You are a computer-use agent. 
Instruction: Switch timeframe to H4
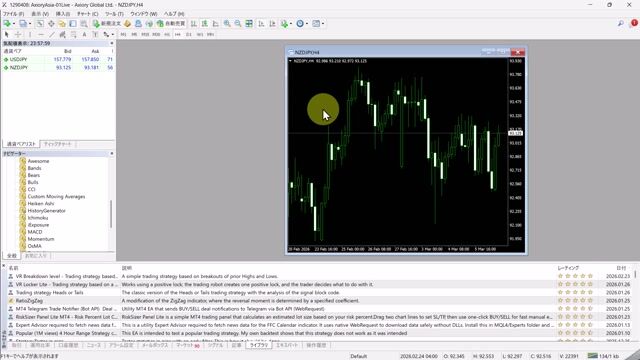coord(178,35)
